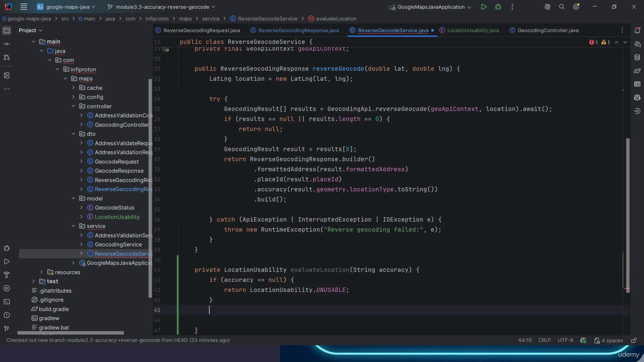
Task: Show more editor tabs options menu
Action: coord(622,31)
